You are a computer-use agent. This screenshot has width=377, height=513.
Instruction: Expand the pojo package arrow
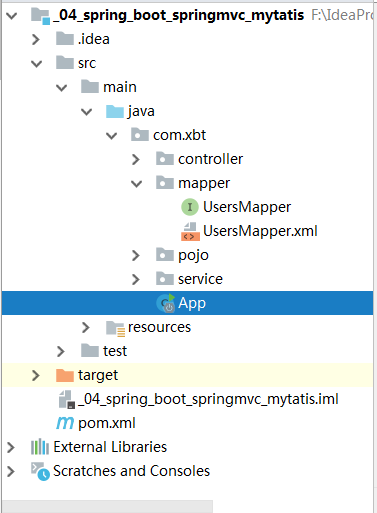click(x=135, y=255)
